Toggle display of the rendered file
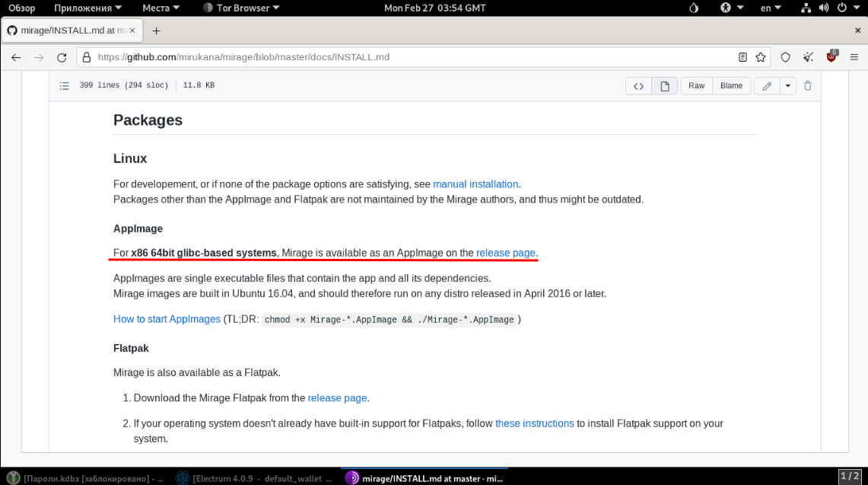This screenshot has height=485, width=868. coord(664,86)
